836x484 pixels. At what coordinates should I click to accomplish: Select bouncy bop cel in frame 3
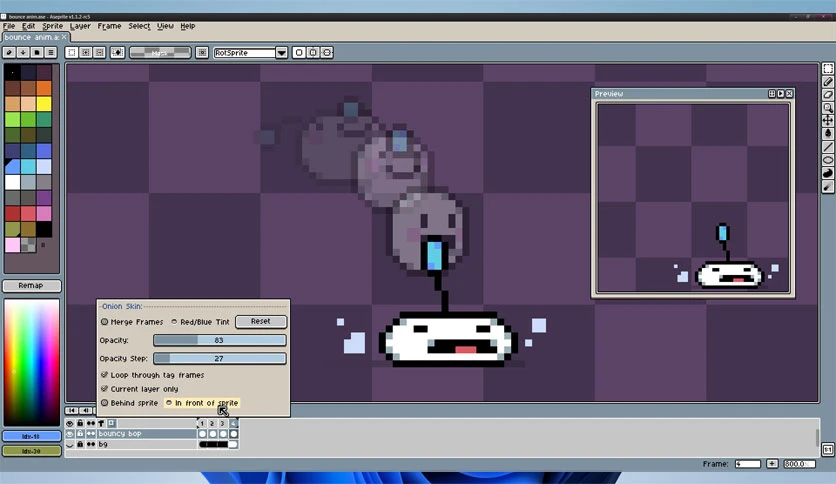pyautogui.click(x=223, y=434)
